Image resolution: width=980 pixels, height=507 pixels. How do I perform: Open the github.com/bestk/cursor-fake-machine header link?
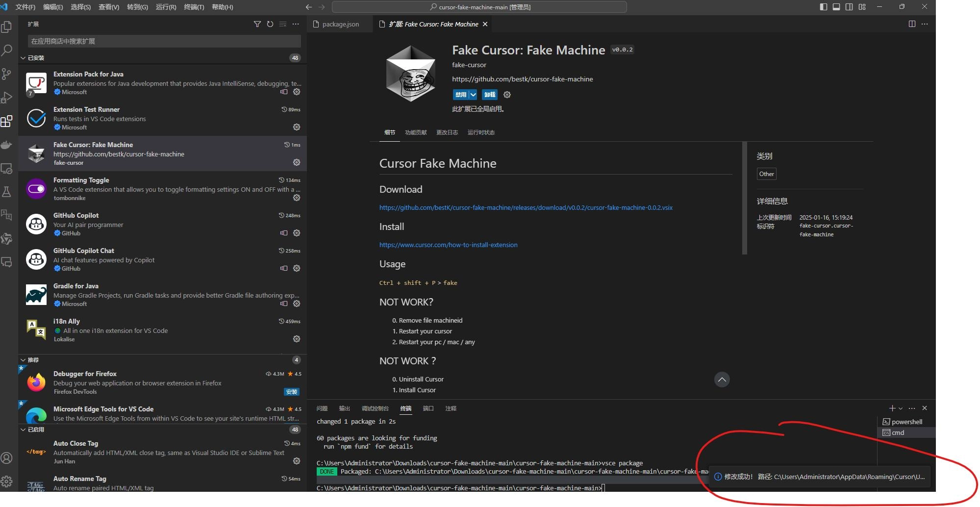point(523,79)
